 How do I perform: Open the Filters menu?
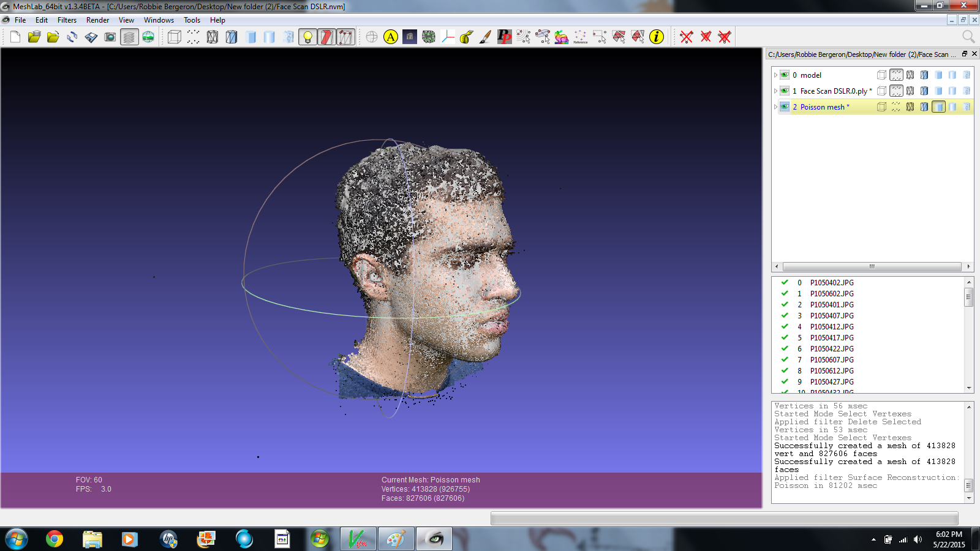[67, 20]
